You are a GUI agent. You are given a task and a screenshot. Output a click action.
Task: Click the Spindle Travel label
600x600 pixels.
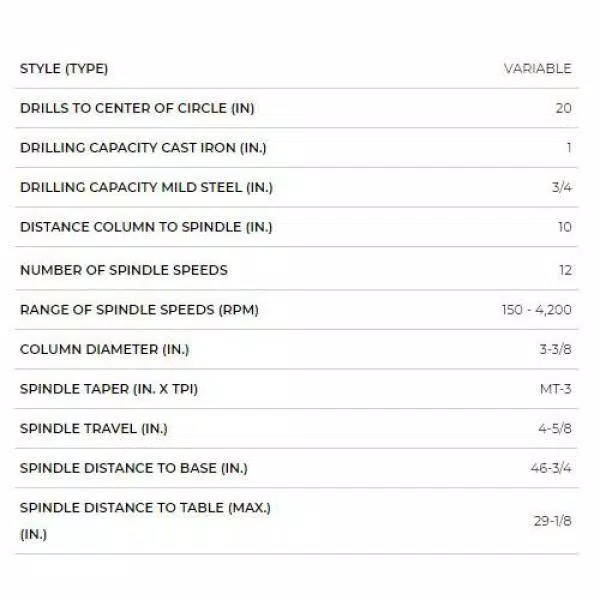[x=94, y=429]
